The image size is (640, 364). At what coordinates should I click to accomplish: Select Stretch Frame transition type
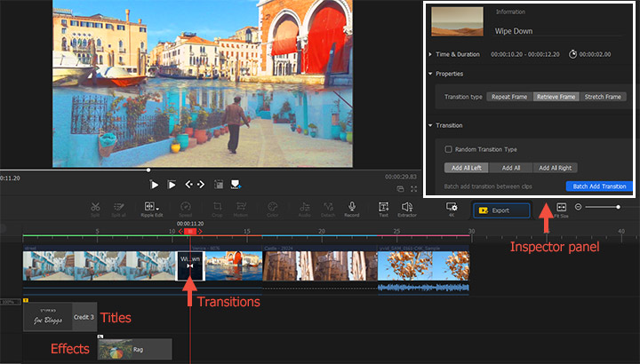[x=604, y=96]
